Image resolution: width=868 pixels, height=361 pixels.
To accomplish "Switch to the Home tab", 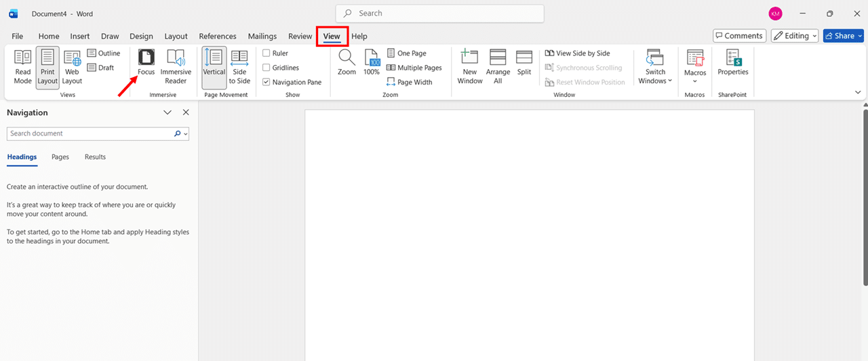I will pyautogui.click(x=49, y=37).
